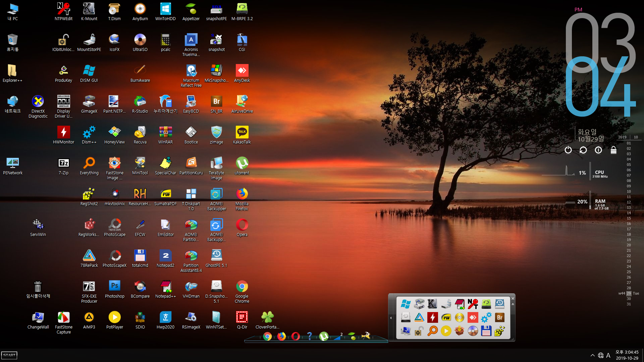
Task: Show hidden tray icons chevron
Action: (x=592, y=355)
